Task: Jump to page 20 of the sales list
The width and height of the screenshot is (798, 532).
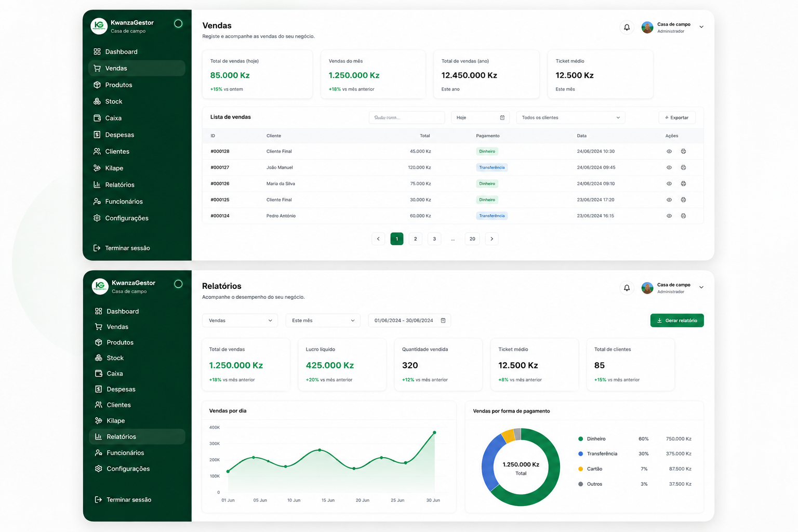Action: coord(472,239)
